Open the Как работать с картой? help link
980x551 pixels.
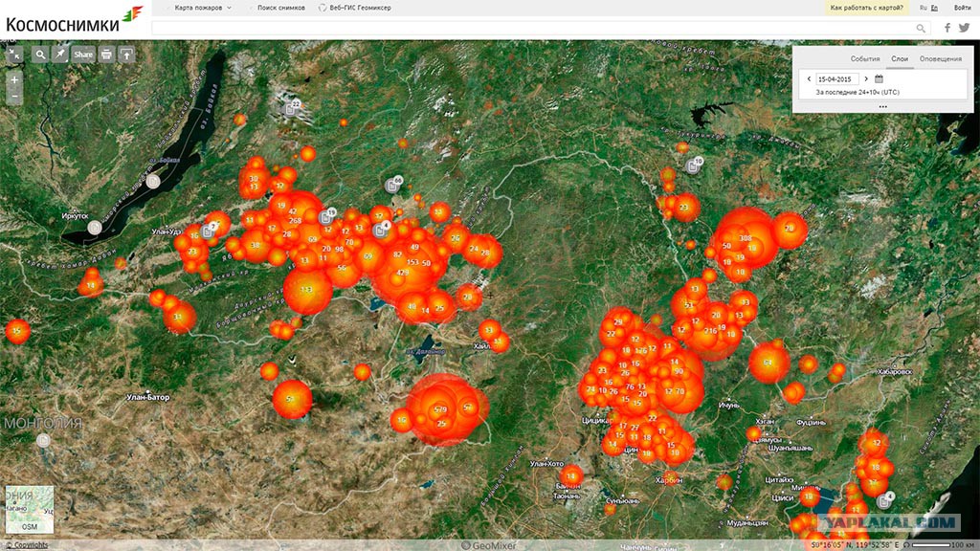click(866, 8)
